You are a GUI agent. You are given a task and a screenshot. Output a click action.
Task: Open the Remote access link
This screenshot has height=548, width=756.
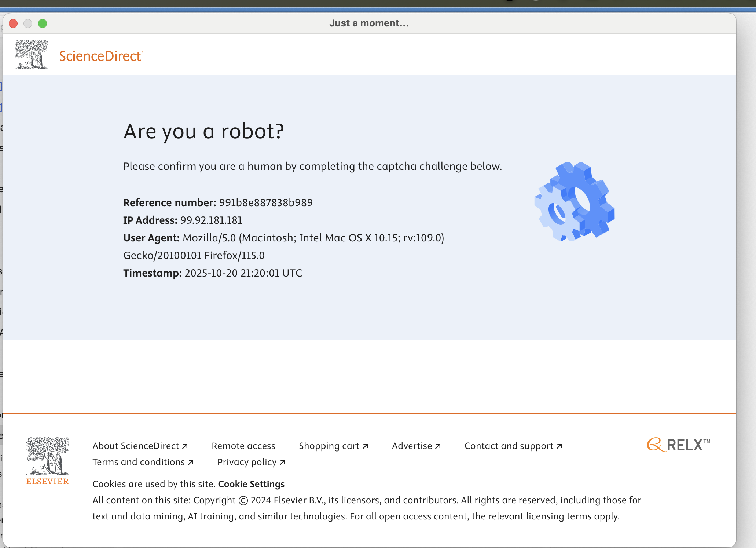pos(243,446)
